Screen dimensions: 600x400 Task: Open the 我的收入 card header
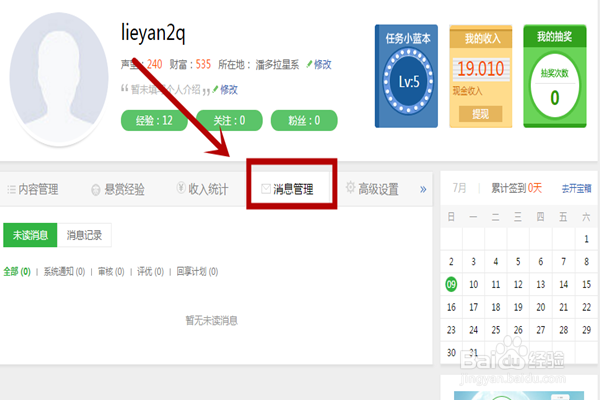481,38
